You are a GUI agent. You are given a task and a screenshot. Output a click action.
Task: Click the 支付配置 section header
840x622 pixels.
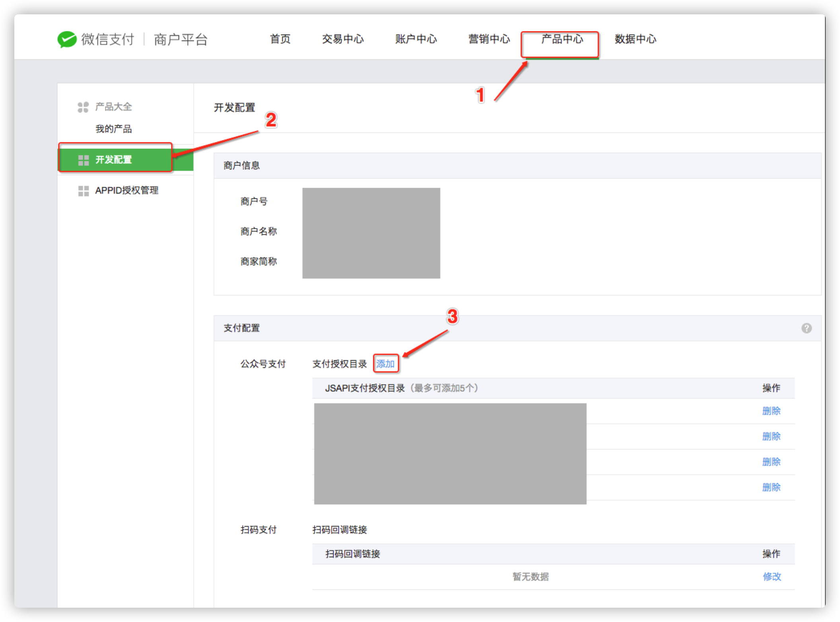[241, 328]
